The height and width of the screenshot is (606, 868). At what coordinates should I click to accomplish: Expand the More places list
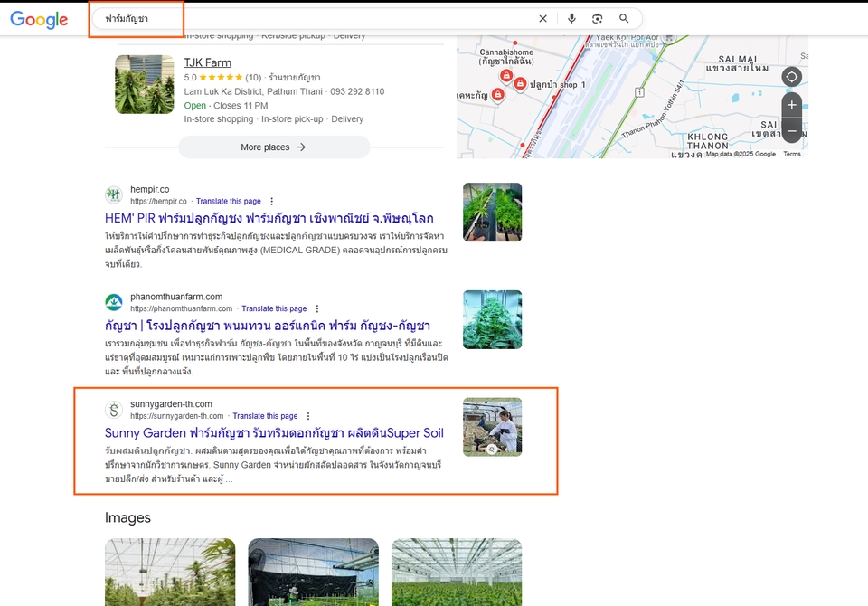tap(274, 147)
